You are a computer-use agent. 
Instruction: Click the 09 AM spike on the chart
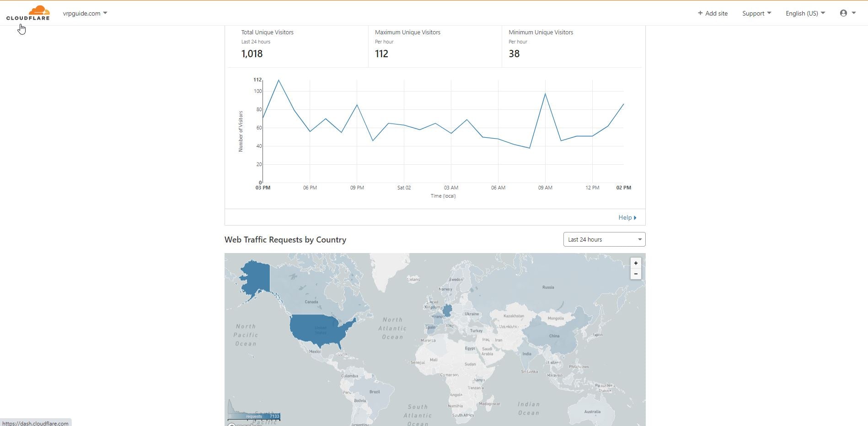tap(545, 94)
